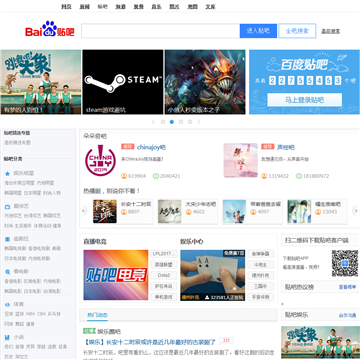Image resolution: width=360 pixels, height=360 pixels.
Task: Open the 长安十二时辰吧 drama thumbnail
Action: (105, 211)
